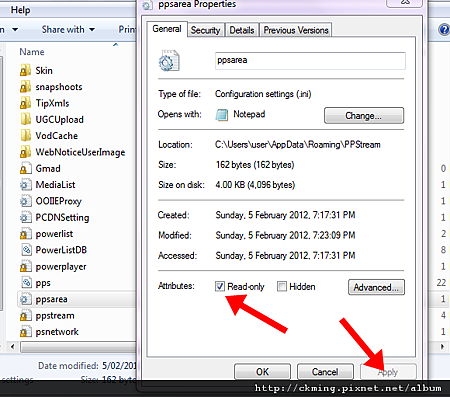Click the Name column header
This screenshot has height=397, width=450.
pyautogui.click(x=32, y=52)
